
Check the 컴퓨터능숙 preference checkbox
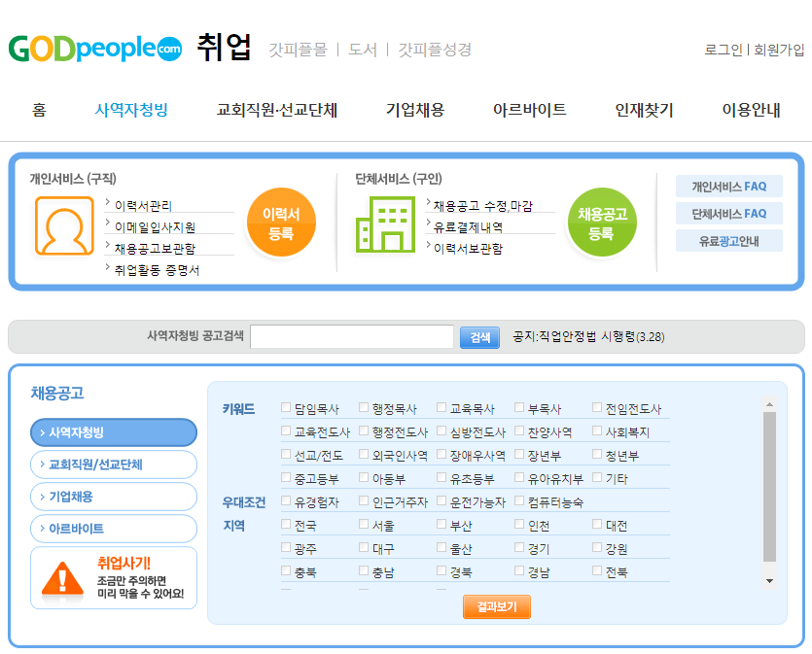[x=519, y=500]
